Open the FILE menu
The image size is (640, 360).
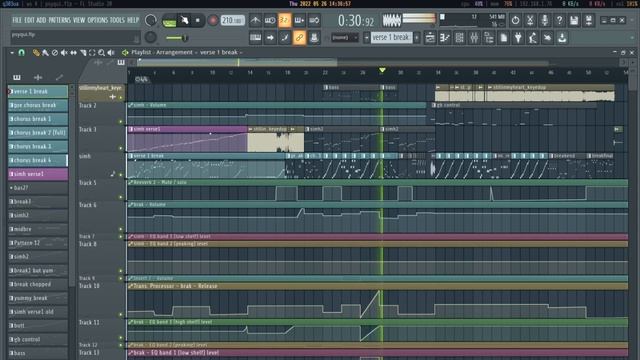(x=17, y=20)
